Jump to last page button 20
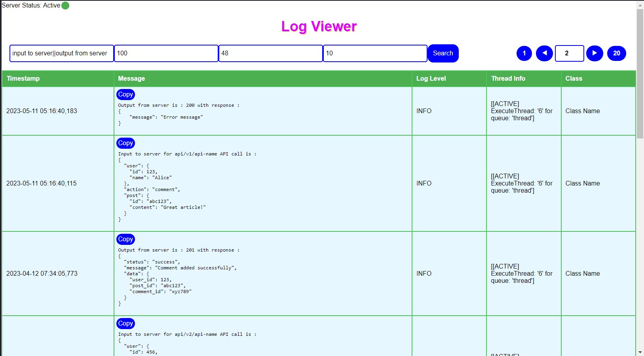Viewport: 644px width, 356px height. tap(616, 53)
